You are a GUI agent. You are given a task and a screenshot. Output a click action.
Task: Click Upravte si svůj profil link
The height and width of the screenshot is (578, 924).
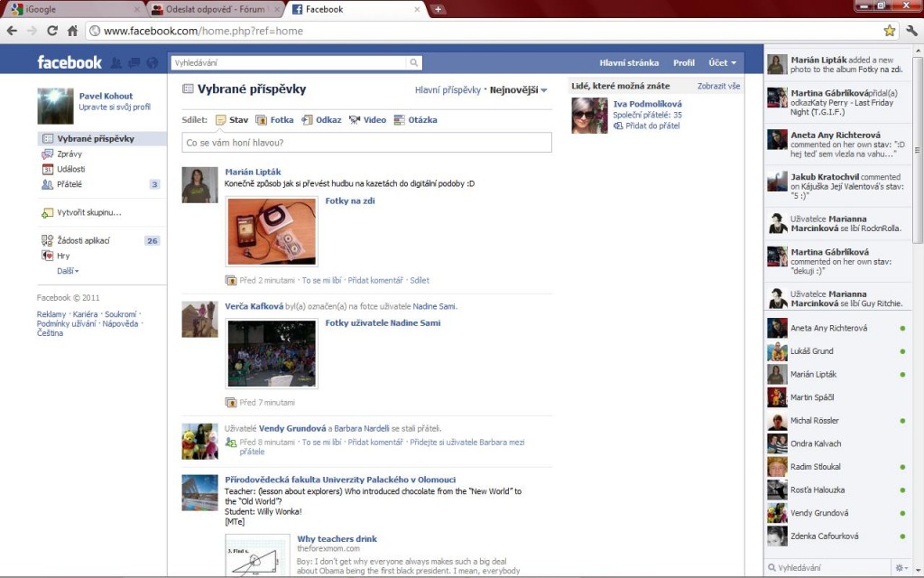[115, 107]
